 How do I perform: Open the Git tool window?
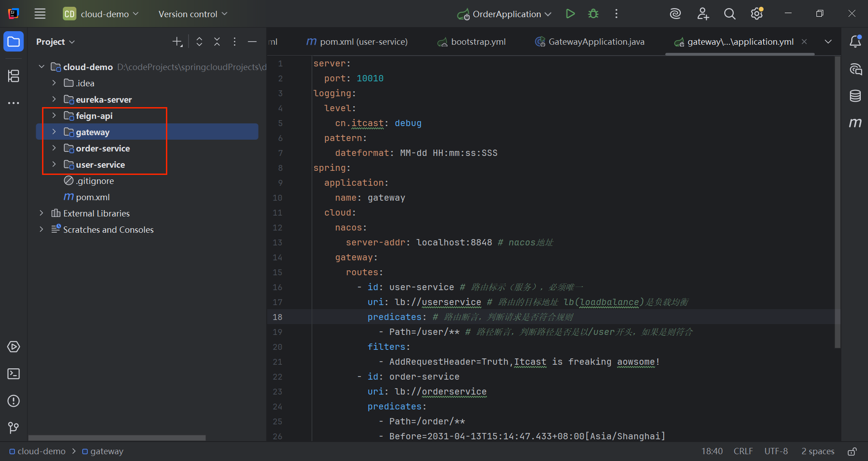tap(14, 428)
